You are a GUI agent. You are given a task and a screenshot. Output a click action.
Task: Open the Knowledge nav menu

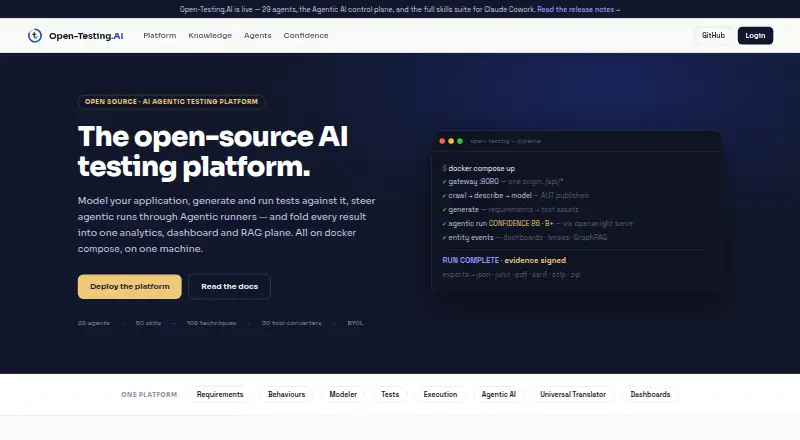click(x=210, y=35)
